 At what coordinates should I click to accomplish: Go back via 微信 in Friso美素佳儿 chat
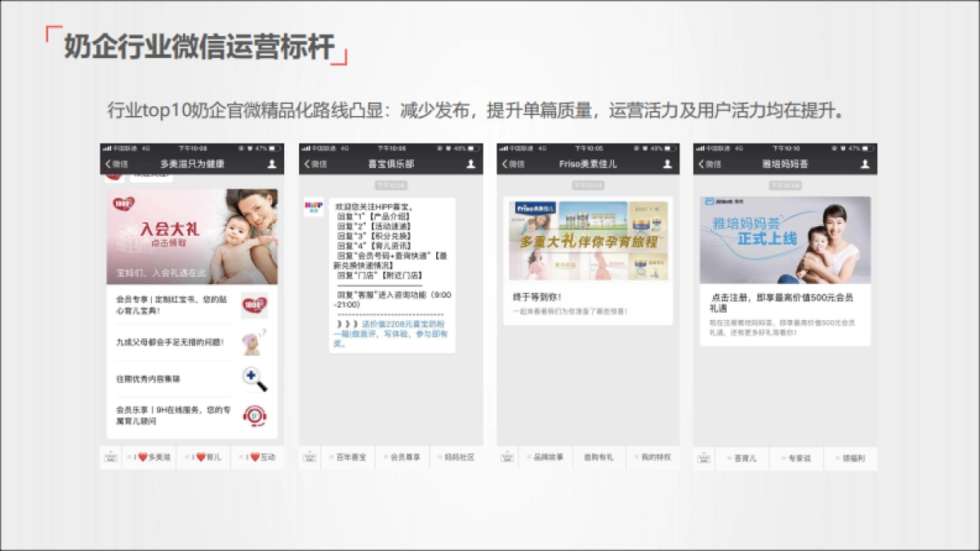pyautogui.click(x=512, y=164)
